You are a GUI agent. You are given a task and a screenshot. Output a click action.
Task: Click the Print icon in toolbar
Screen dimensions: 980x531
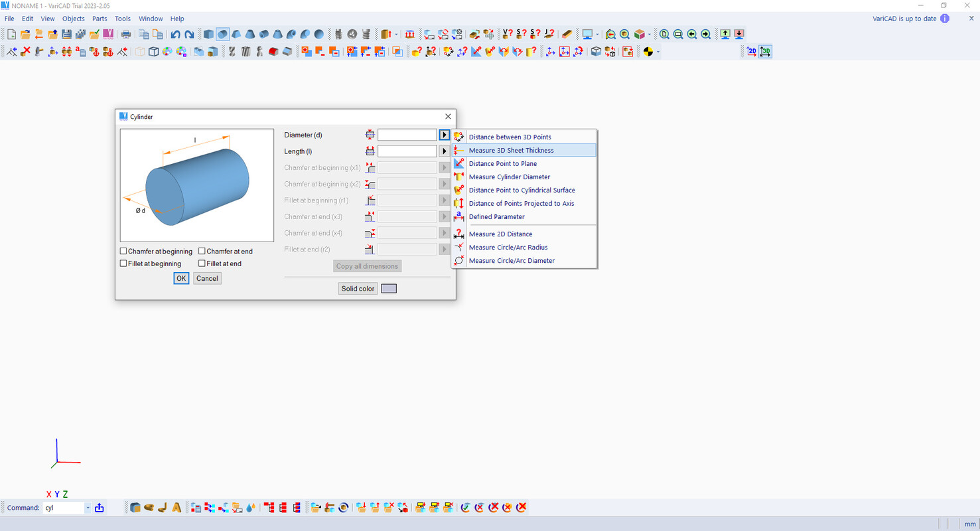tap(125, 35)
